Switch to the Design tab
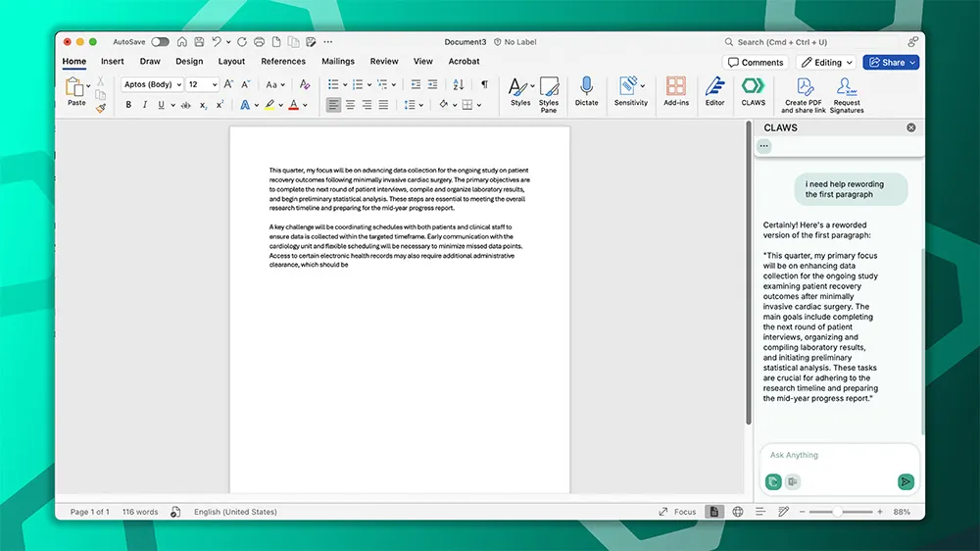The image size is (980, 551). pos(189,62)
